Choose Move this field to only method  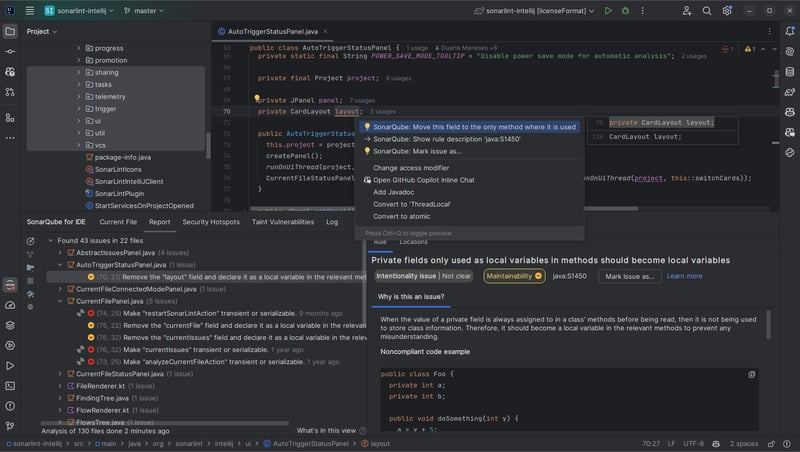(x=469, y=127)
